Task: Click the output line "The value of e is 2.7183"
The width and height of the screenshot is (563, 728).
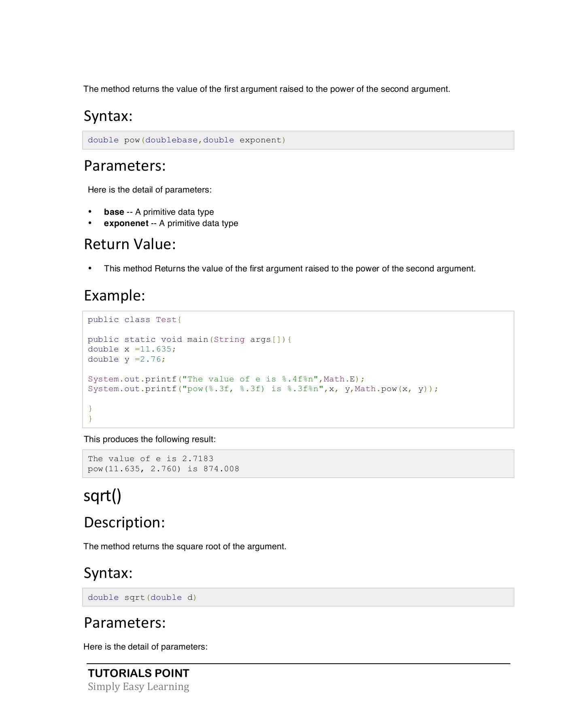Action: pyautogui.click(x=150, y=459)
